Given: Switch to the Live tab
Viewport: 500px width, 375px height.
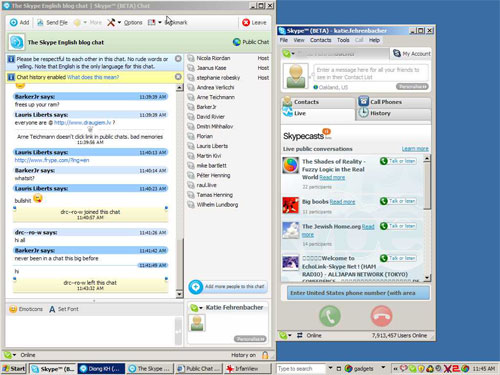Looking at the screenshot, I should click(318, 113).
